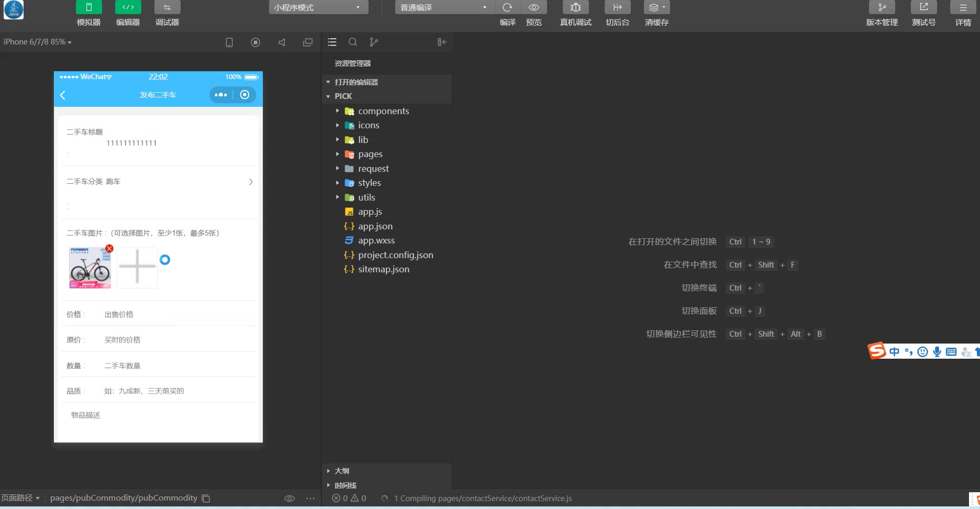Copy the page path pubCommodity
Screen dimensions: 980x509
click(206, 499)
